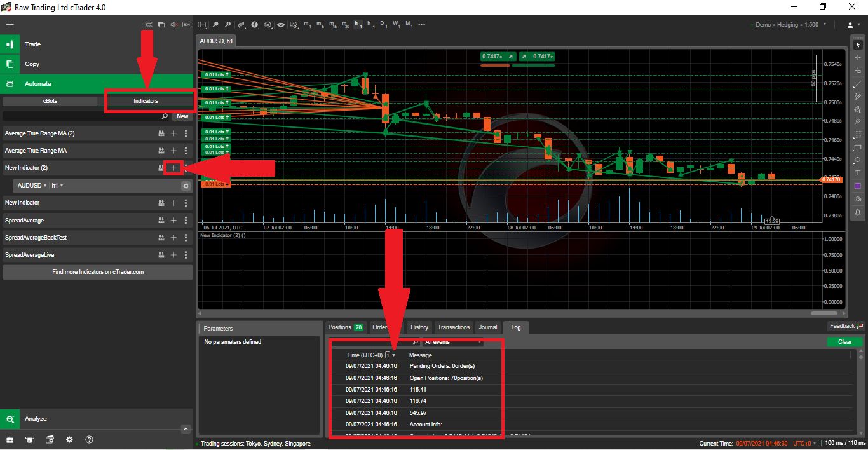Open the Journal tab
Viewport: 868px width, 450px height.
pyautogui.click(x=488, y=327)
